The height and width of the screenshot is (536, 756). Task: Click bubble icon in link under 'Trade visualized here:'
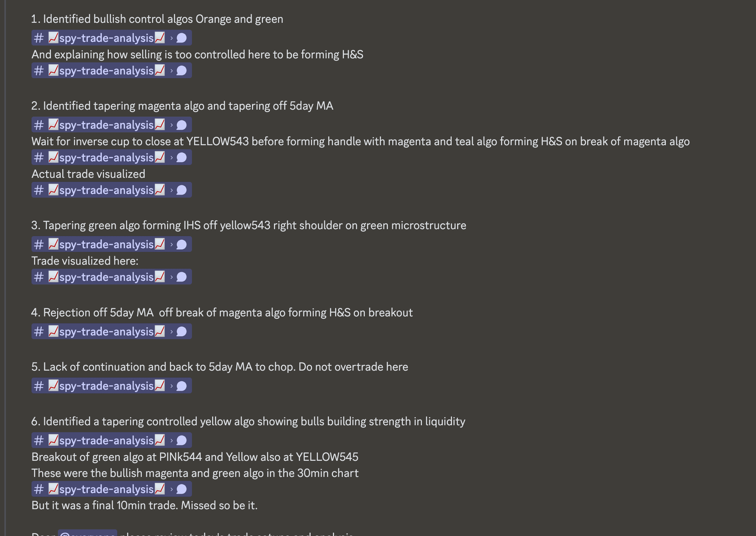point(182,277)
